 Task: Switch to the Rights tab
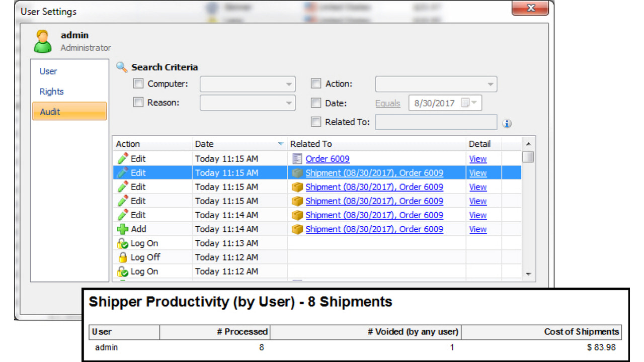(x=51, y=91)
